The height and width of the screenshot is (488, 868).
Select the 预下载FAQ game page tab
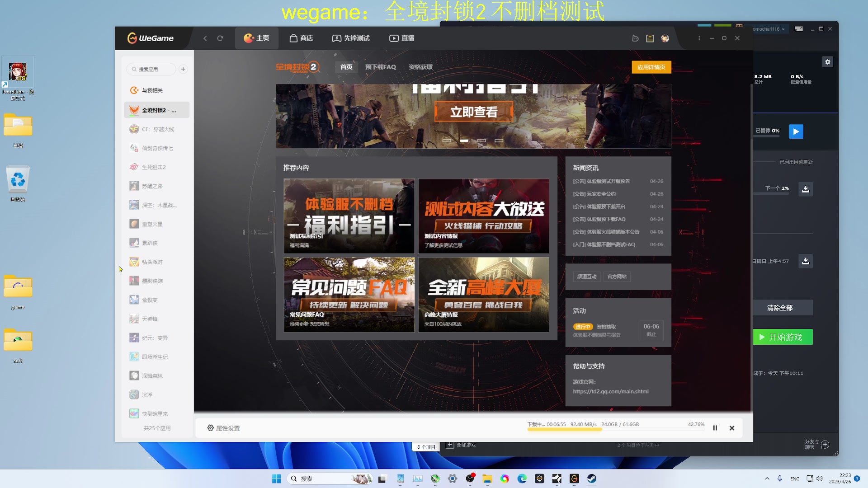coord(381,67)
